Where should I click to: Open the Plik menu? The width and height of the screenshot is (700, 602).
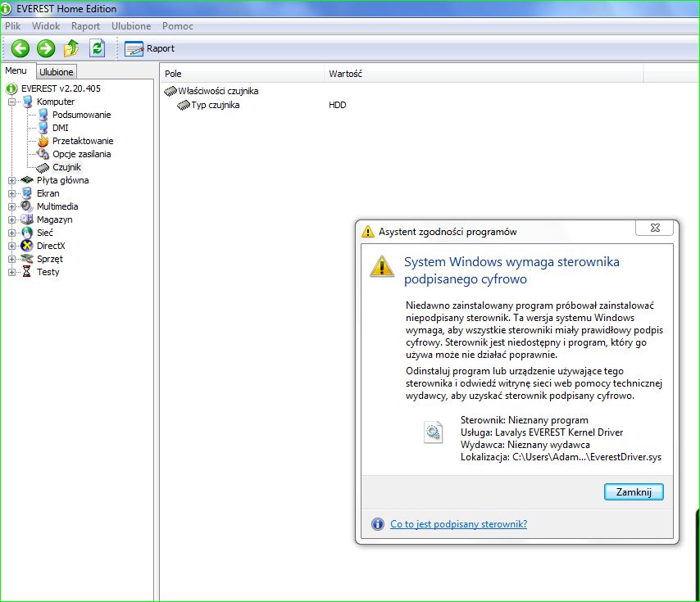coord(13,26)
